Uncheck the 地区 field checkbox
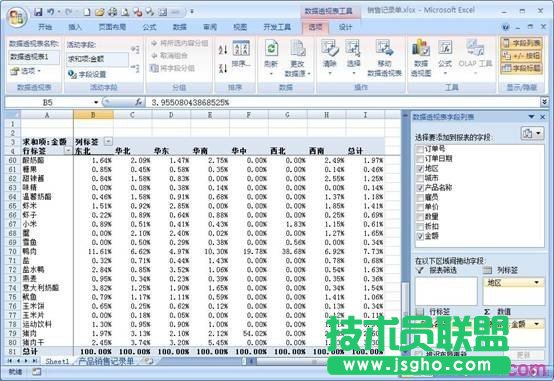 click(420, 169)
